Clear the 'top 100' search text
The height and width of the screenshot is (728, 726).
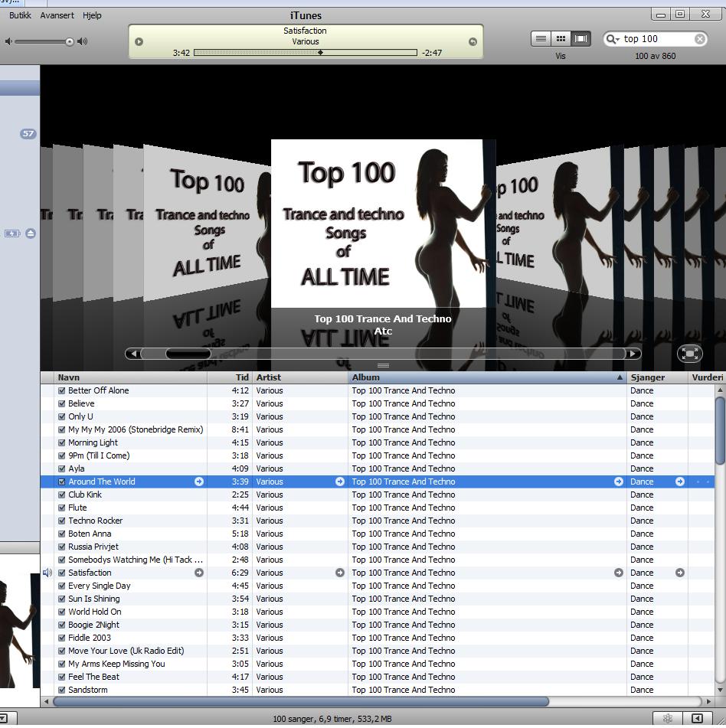tap(699, 39)
